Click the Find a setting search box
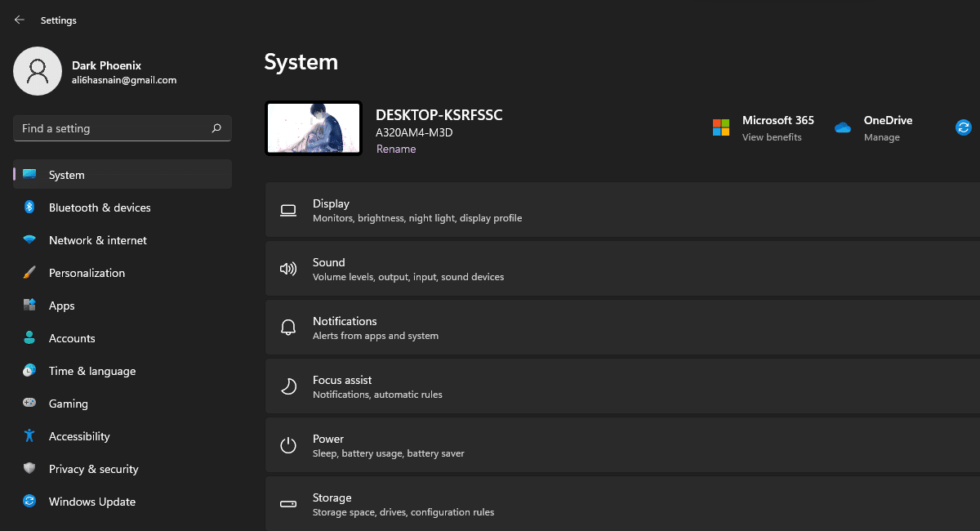The width and height of the screenshot is (980, 531). (x=114, y=128)
